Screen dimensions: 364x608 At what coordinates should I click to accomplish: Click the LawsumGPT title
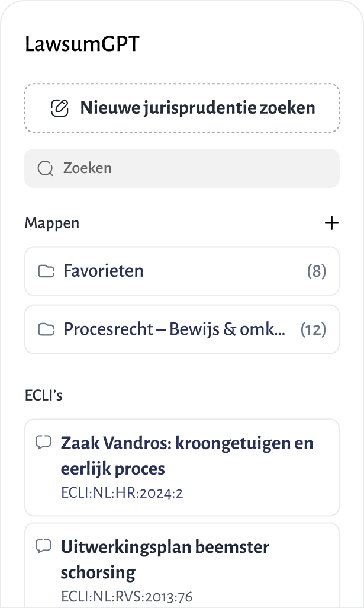(x=82, y=44)
